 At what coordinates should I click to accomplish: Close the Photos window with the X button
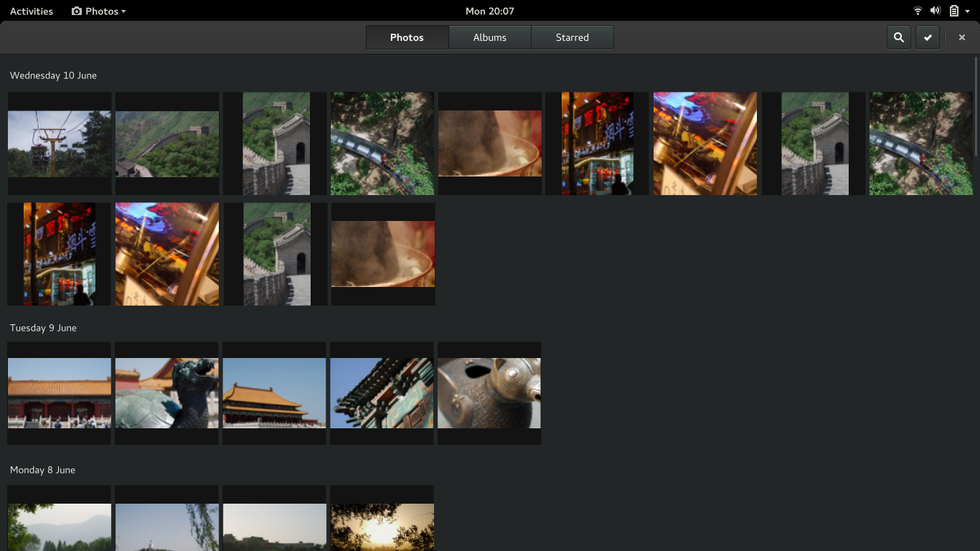(x=962, y=37)
